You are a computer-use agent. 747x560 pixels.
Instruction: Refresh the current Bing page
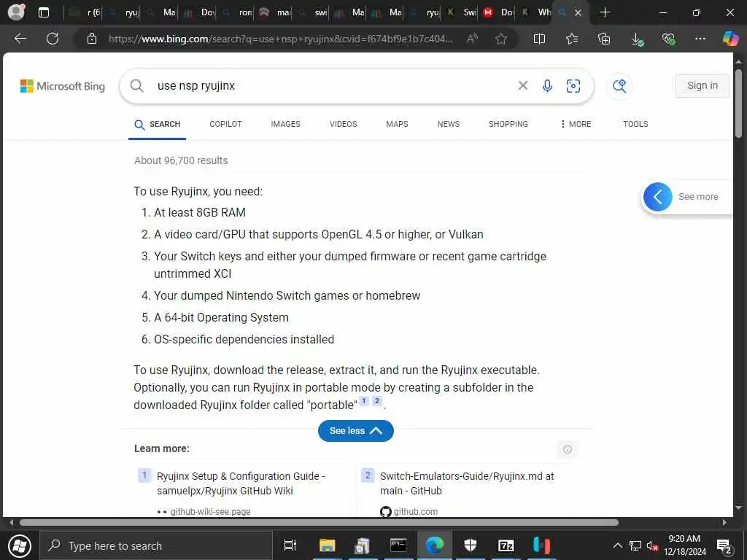pyautogui.click(x=53, y=39)
